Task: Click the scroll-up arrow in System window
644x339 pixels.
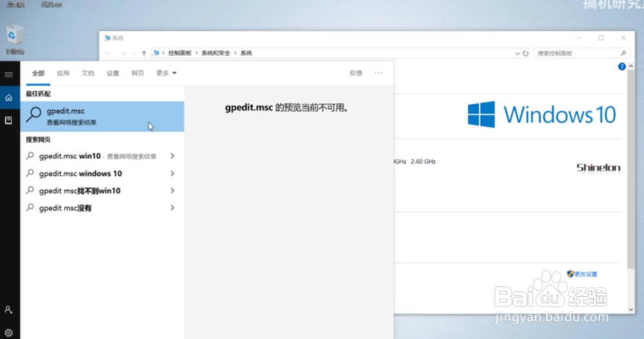Action: (631, 66)
